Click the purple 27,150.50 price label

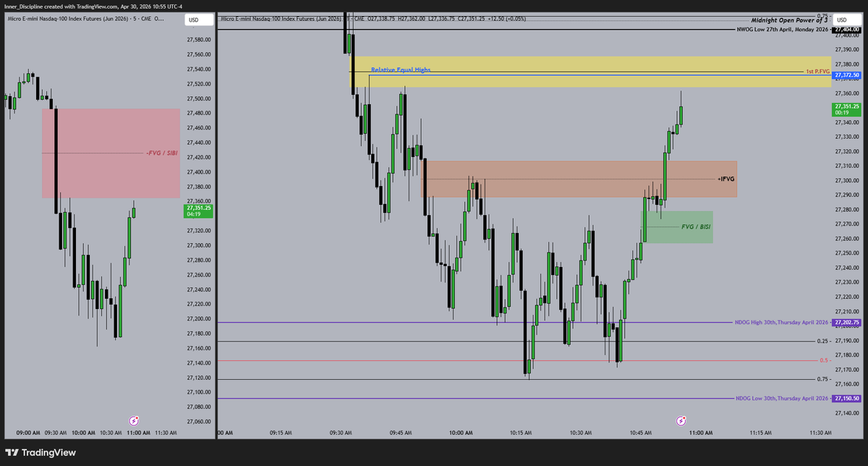tap(846, 399)
